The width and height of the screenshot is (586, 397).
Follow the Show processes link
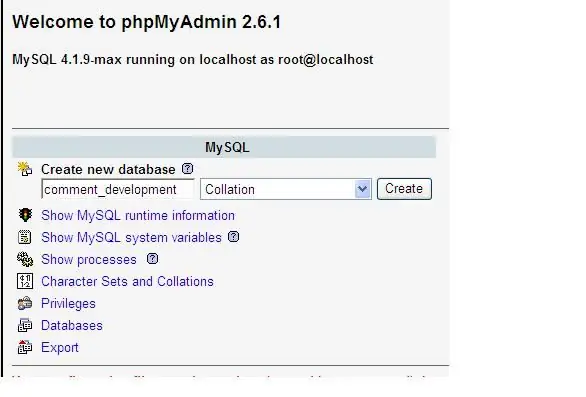point(89,260)
